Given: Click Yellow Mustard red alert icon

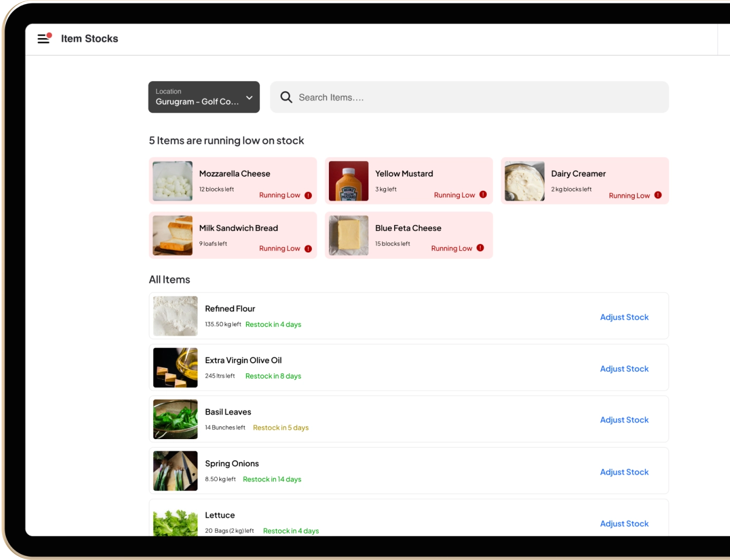Looking at the screenshot, I should (x=483, y=195).
